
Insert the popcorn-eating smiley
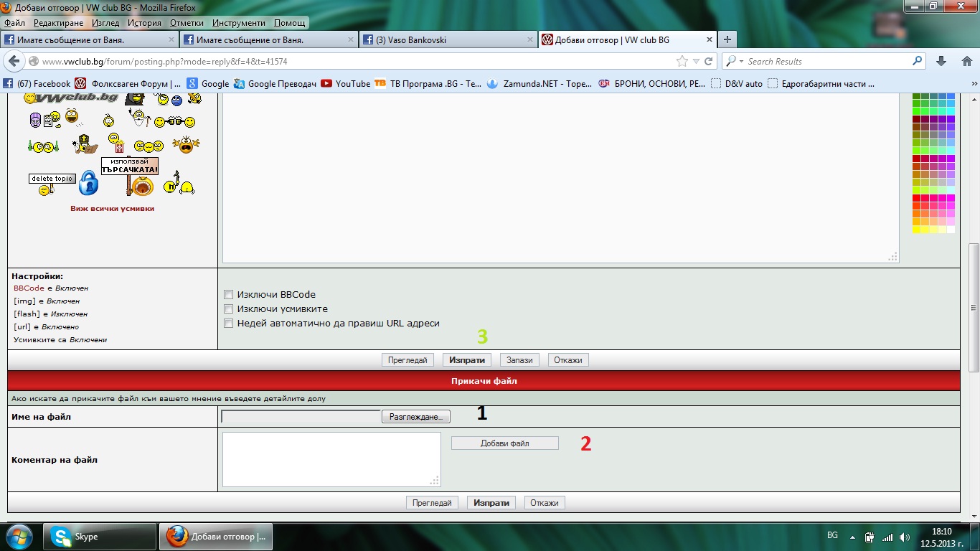tap(116, 143)
